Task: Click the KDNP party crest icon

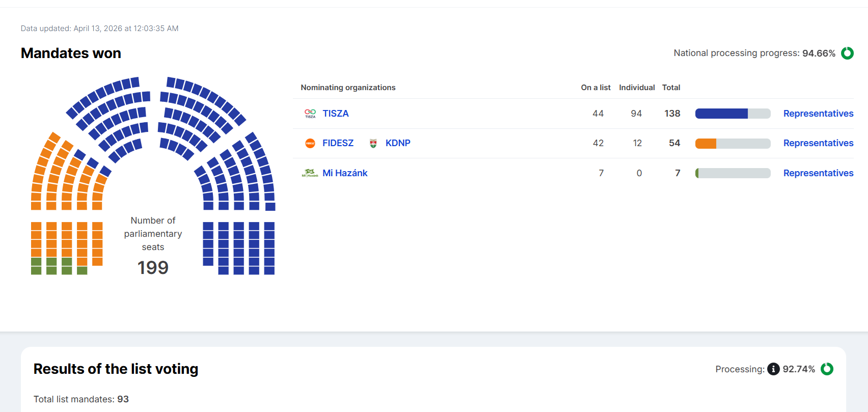Action: 373,143
